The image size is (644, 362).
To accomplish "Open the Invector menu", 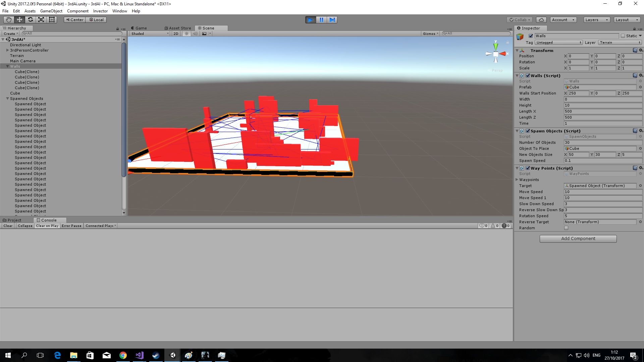I will [x=100, y=11].
